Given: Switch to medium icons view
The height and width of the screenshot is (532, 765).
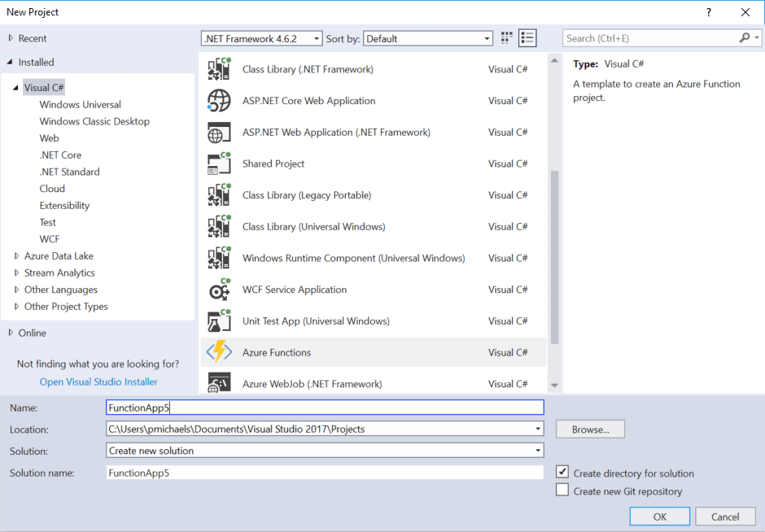Looking at the screenshot, I should coord(506,38).
